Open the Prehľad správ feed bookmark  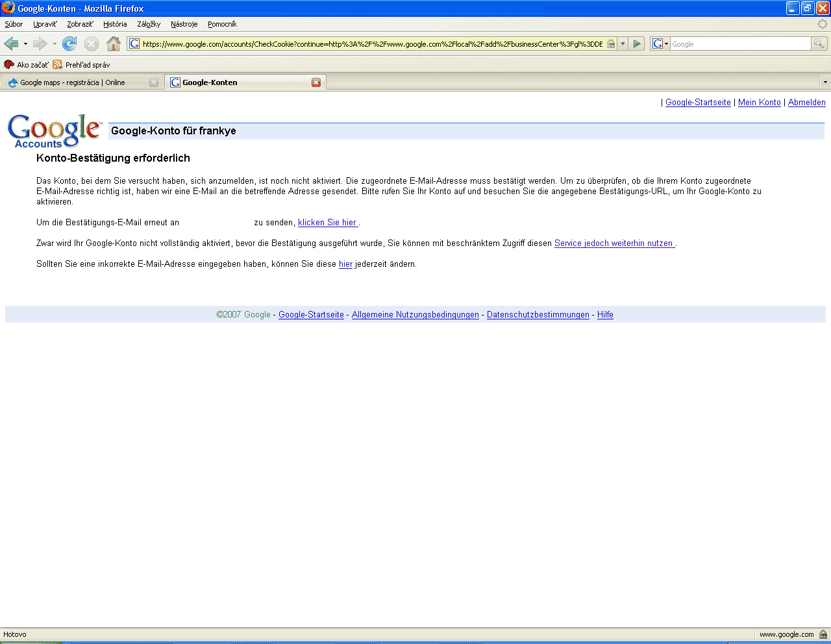coord(81,64)
